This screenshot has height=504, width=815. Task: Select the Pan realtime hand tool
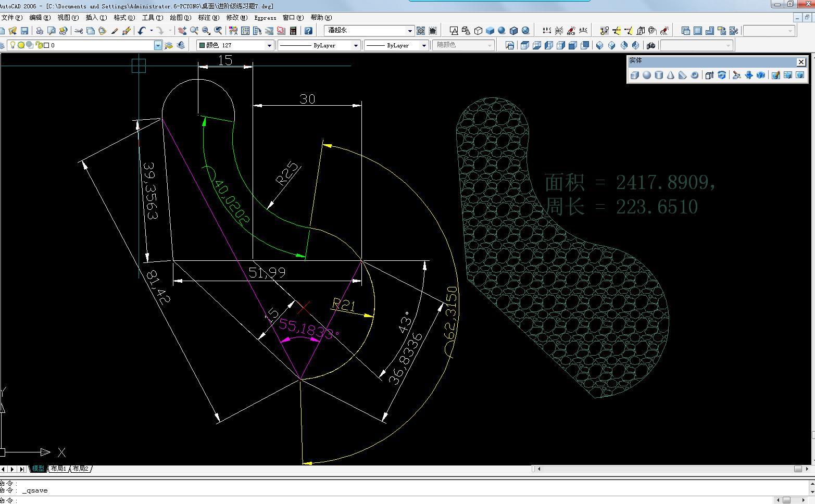[x=182, y=31]
